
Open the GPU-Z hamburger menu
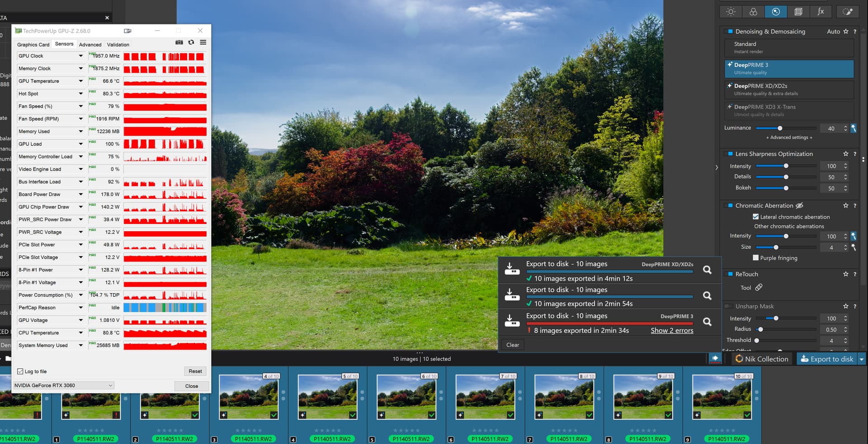pyautogui.click(x=203, y=42)
